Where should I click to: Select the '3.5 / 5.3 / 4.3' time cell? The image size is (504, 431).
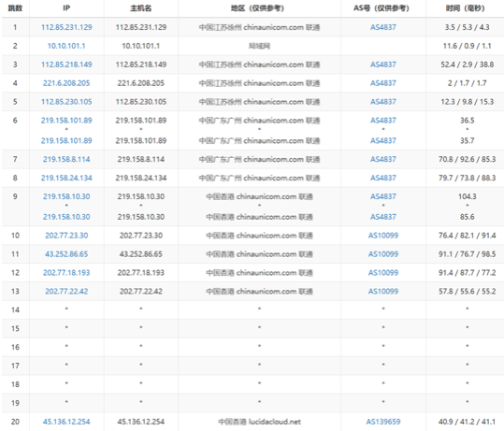pos(467,27)
